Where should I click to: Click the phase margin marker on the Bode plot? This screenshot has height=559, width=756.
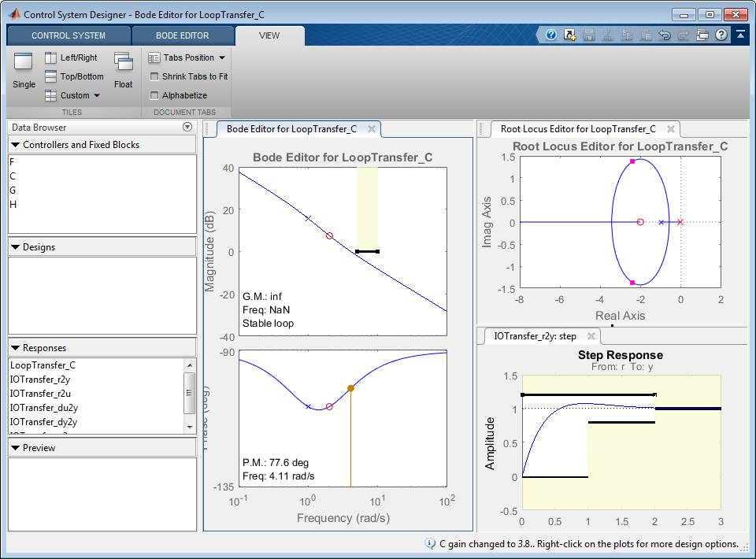click(350, 388)
